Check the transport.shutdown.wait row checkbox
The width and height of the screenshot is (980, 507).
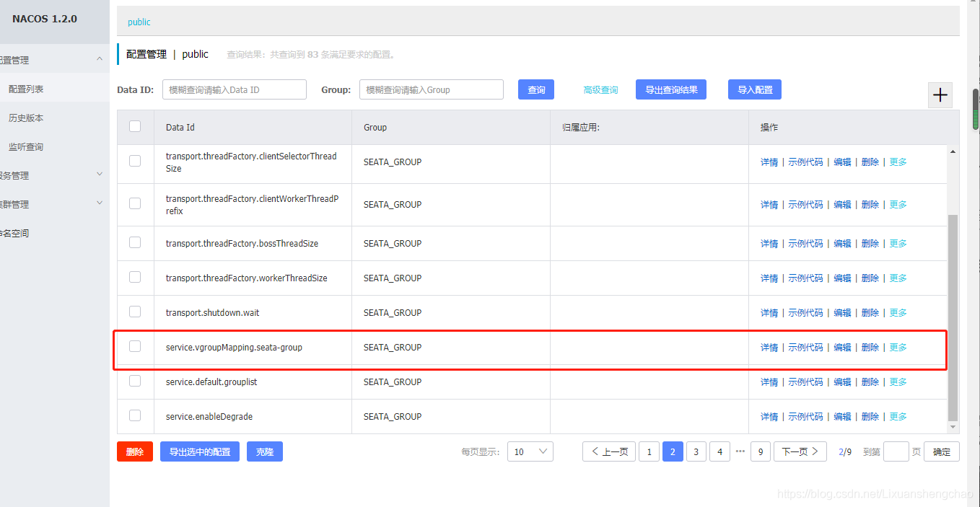(x=135, y=312)
